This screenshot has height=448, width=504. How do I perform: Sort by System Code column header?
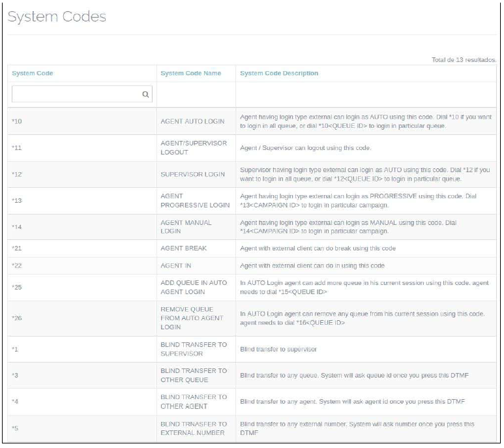(x=33, y=73)
